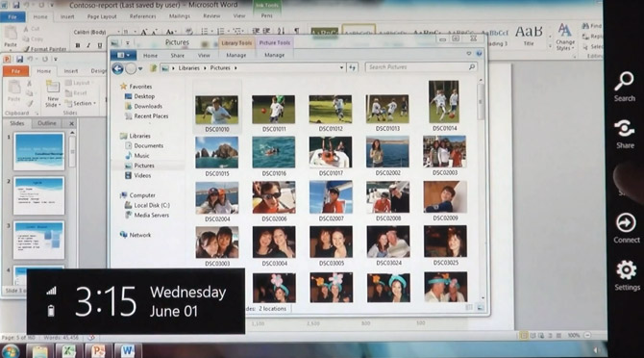
Task: Click Format Painter in Word
Action: click(44, 49)
